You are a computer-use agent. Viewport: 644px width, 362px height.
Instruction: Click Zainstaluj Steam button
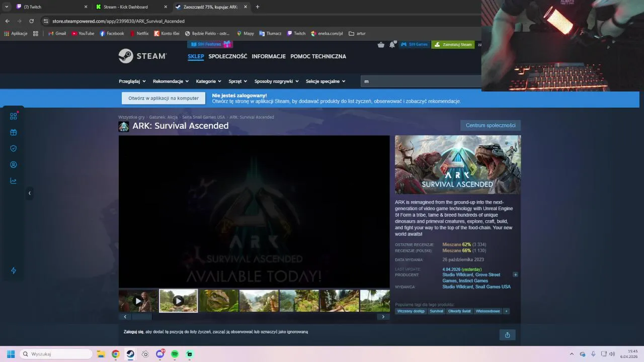coord(453,44)
